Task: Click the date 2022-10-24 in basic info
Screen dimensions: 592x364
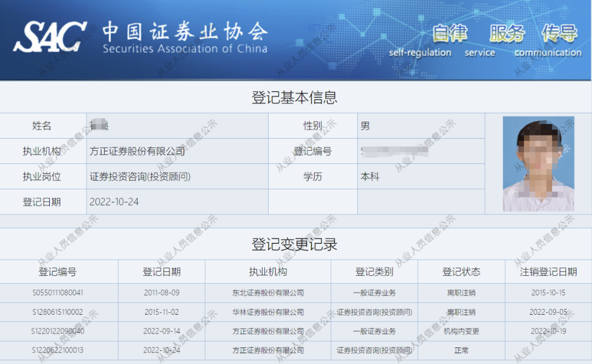Action: tap(114, 202)
